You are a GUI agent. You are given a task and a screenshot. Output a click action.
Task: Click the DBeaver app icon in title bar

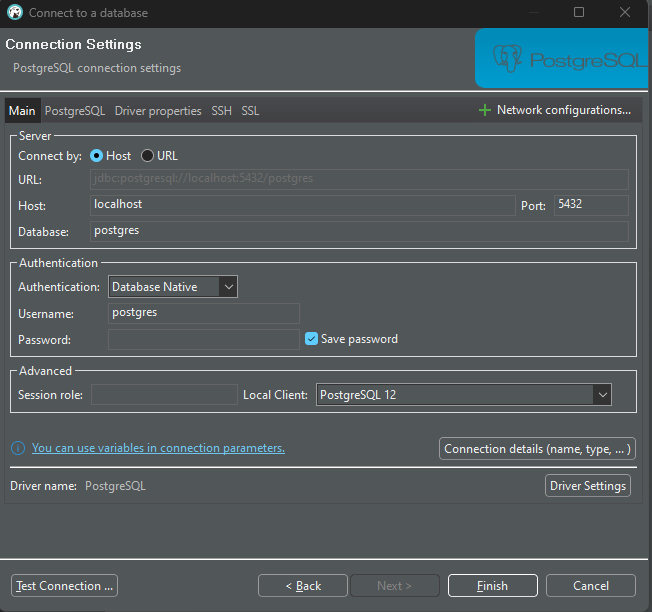[15, 12]
